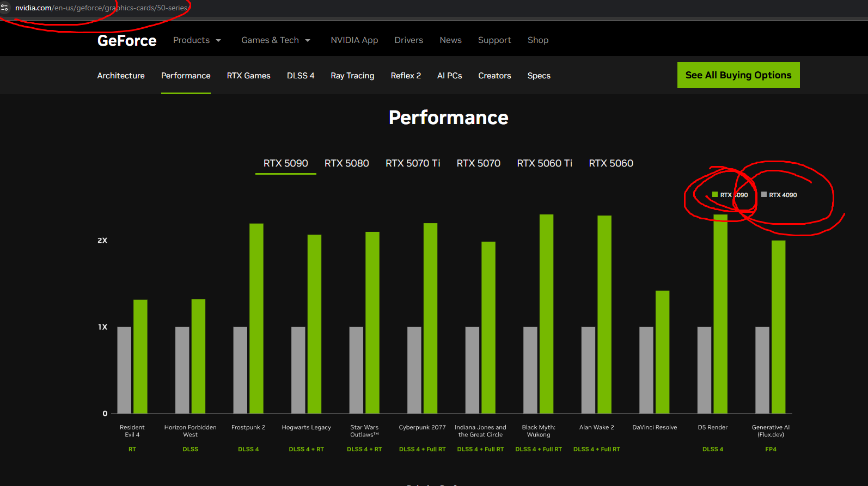
Task: Jump to the Reflex 2 section
Action: pyautogui.click(x=406, y=76)
